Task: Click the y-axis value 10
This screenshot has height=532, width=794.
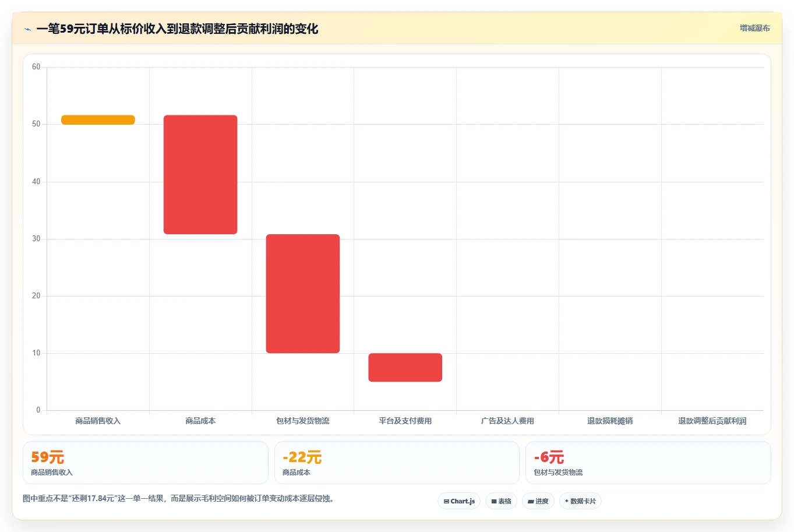Action: click(36, 353)
